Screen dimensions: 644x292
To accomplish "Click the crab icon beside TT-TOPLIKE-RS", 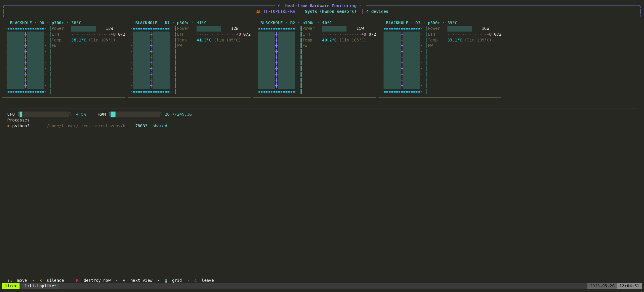I will [258, 12].
